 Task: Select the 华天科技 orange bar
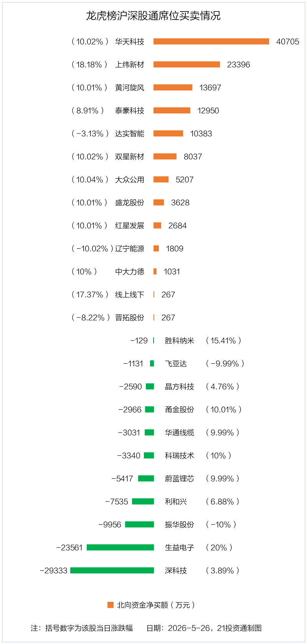tap(211, 41)
